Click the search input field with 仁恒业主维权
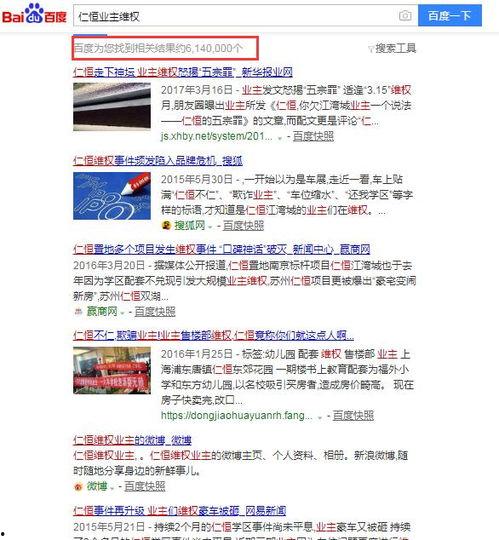The image size is (499, 540). (x=235, y=16)
